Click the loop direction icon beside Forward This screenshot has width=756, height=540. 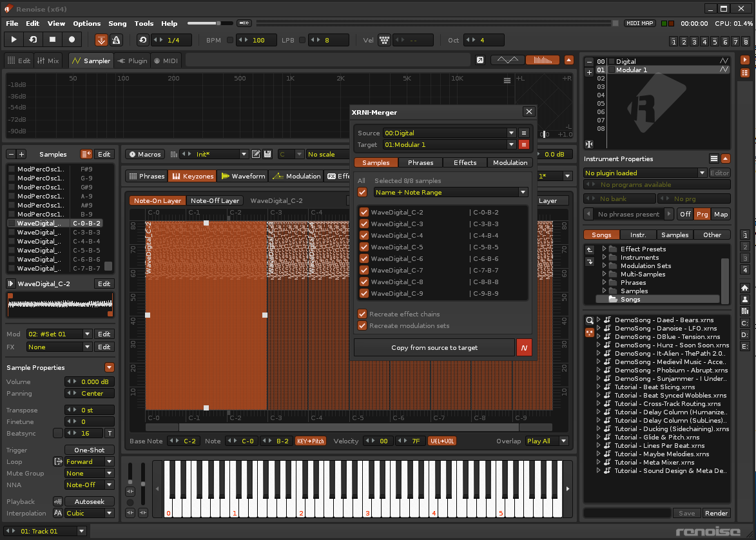tap(58, 461)
